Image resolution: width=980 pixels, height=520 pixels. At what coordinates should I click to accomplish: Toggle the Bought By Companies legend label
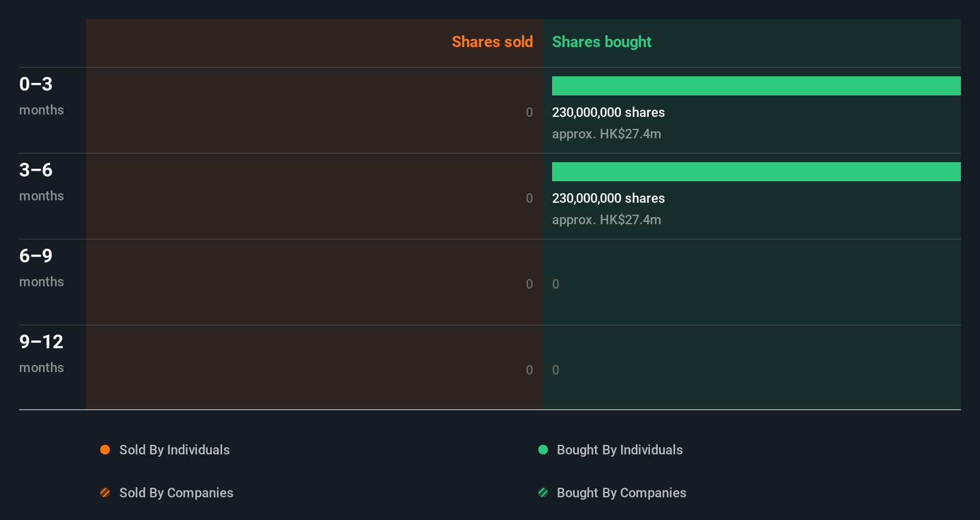click(x=621, y=493)
